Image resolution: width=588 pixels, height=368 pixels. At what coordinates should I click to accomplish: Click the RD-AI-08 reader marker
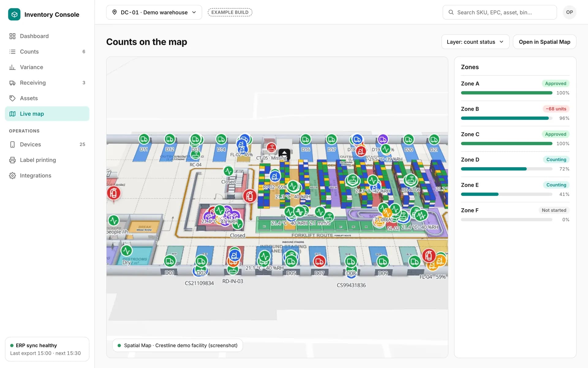(x=411, y=180)
